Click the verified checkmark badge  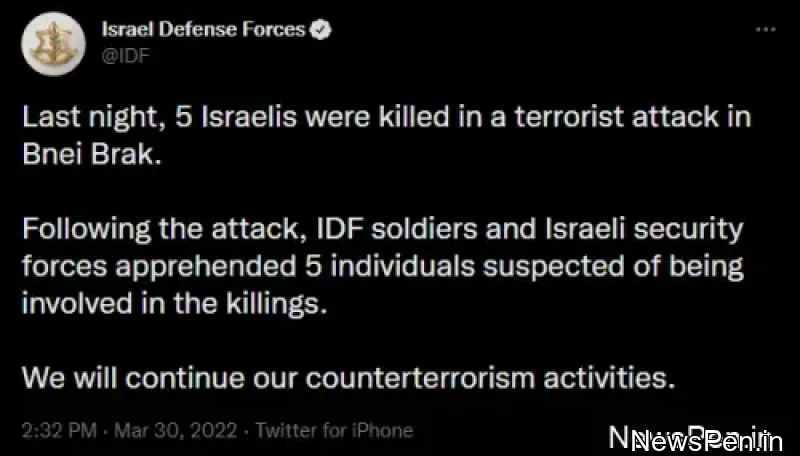click(320, 30)
